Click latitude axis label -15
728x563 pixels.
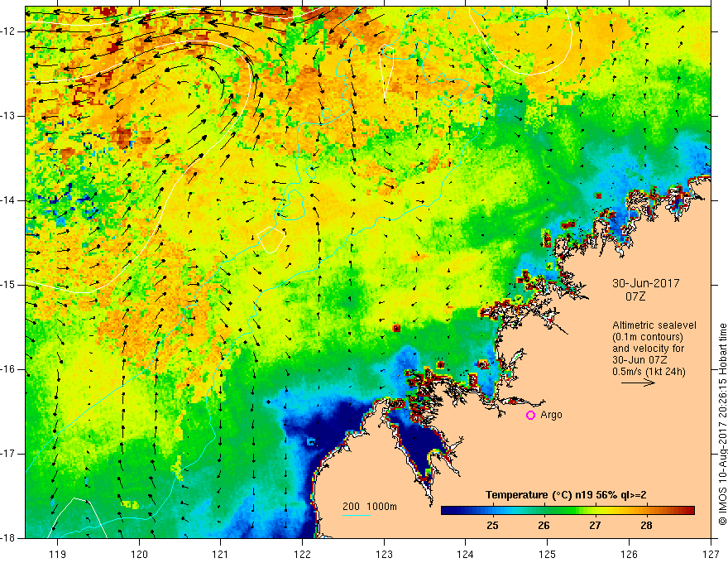(9, 285)
